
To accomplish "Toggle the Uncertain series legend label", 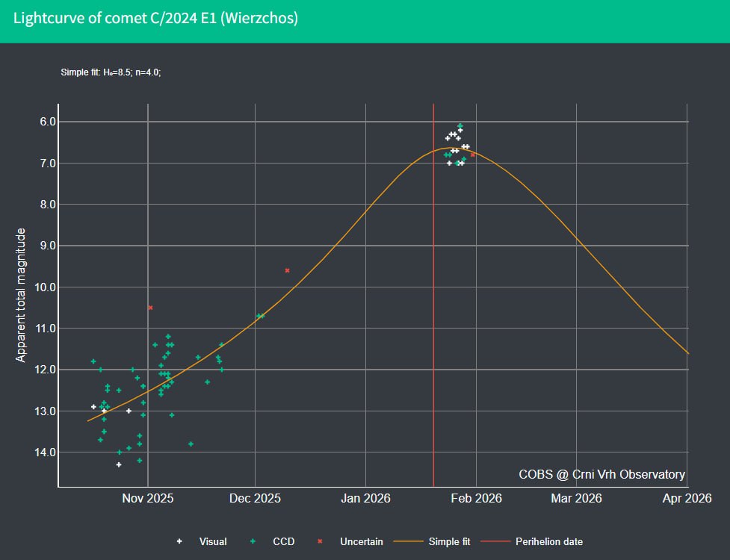I will pyautogui.click(x=361, y=541).
